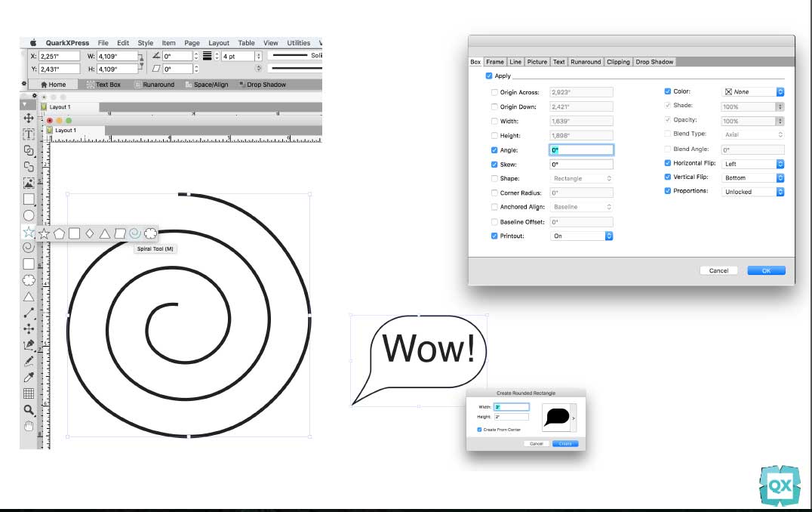Click the speech bubble shape preview thumbnail

556,417
